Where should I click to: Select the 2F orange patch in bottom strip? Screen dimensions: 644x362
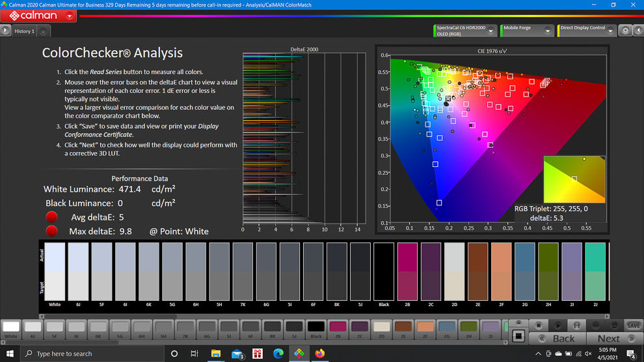(425, 330)
